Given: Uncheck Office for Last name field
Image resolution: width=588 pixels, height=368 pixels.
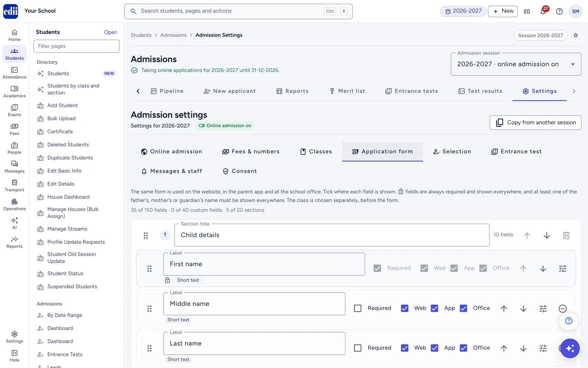Looking at the screenshot, I should pyautogui.click(x=464, y=348).
